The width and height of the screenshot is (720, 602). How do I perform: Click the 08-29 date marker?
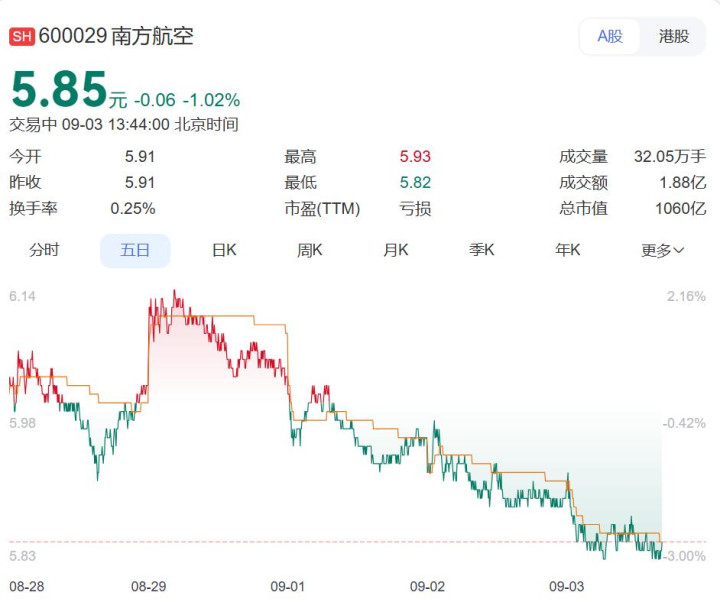[148, 586]
